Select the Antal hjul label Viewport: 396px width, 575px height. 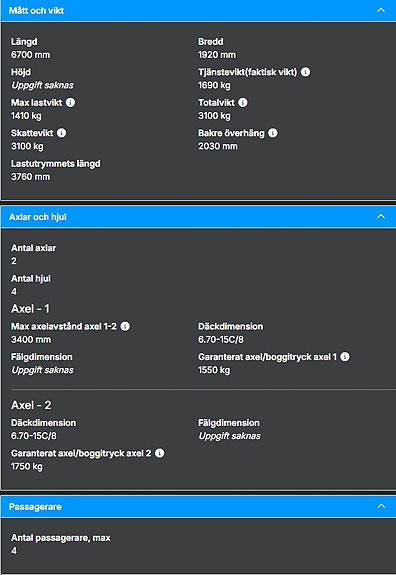coord(31,278)
